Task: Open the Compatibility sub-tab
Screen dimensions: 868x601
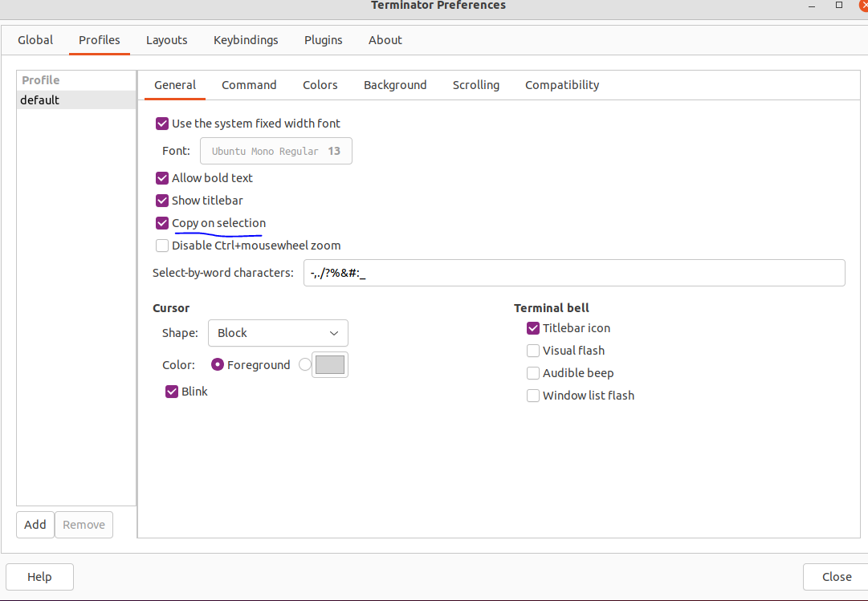Action: 562,85
